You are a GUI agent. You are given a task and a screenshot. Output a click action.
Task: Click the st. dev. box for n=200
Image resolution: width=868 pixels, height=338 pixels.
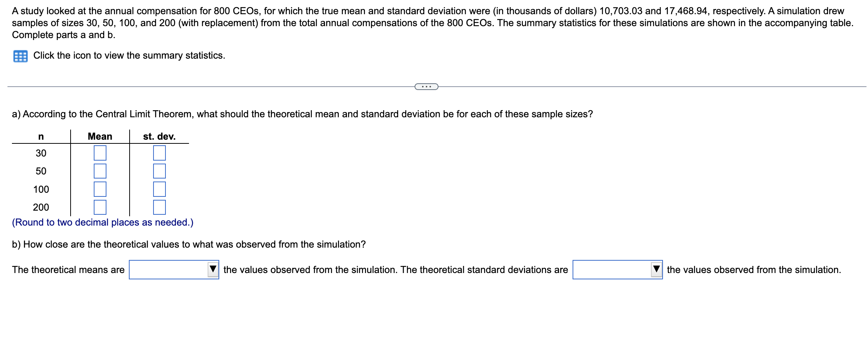(159, 207)
